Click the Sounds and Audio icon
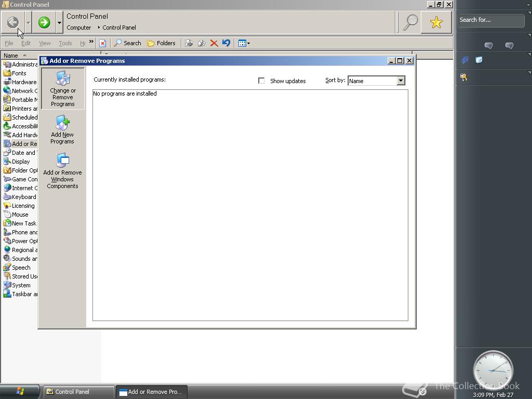 click(7, 258)
